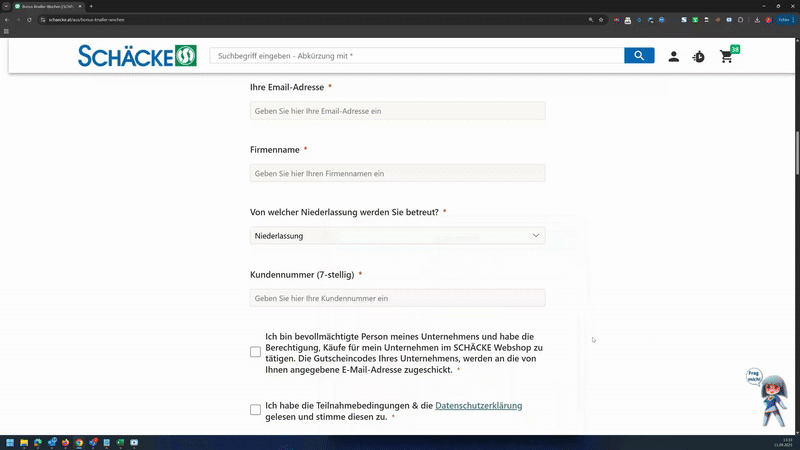
Task: Open the Datenschutzerklärung link
Action: (478, 405)
